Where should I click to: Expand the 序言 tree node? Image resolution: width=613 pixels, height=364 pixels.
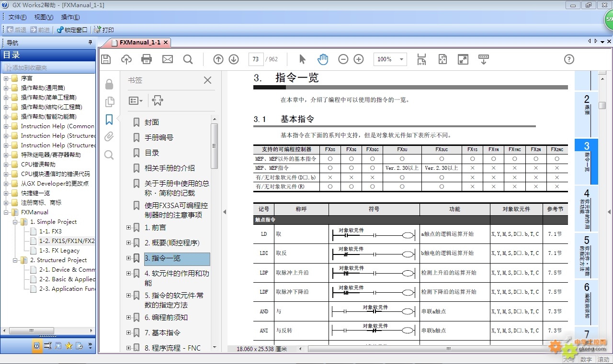[6, 78]
